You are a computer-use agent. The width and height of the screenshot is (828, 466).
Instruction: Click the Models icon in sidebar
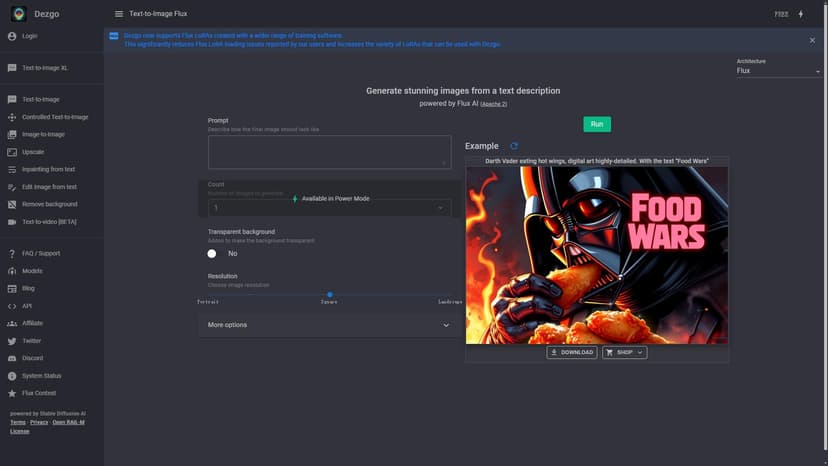click(12, 271)
